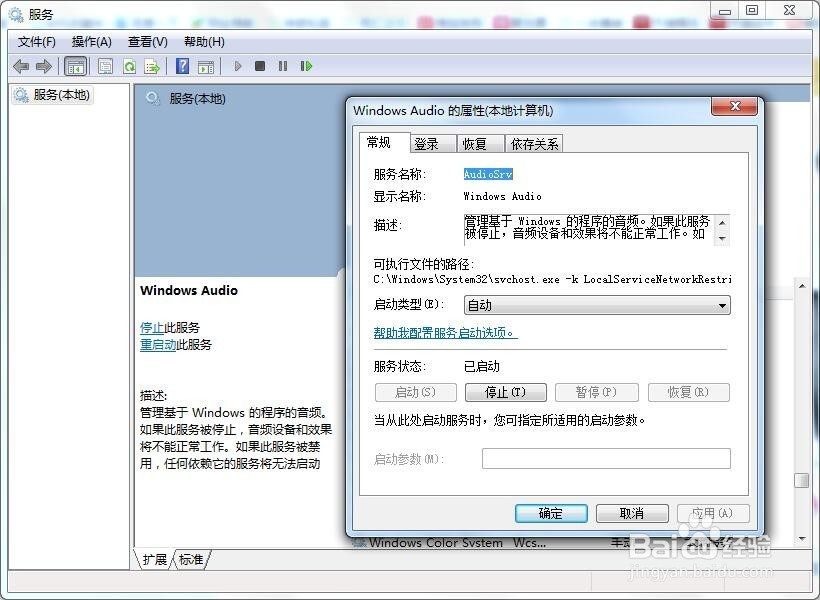820x600 pixels.
Task: Click the svchost.exe executable path text
Action: click(x=552, y=279)
